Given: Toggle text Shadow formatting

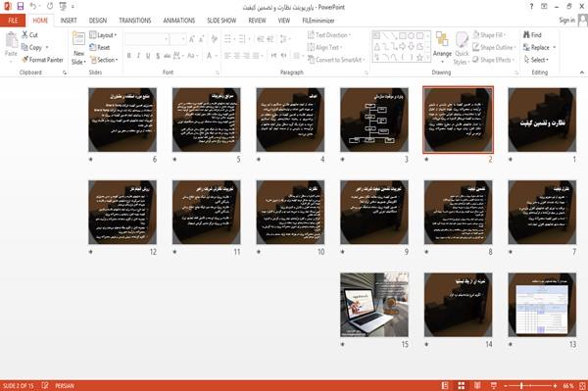Looking at the screenshot, I should click(158, 56).
